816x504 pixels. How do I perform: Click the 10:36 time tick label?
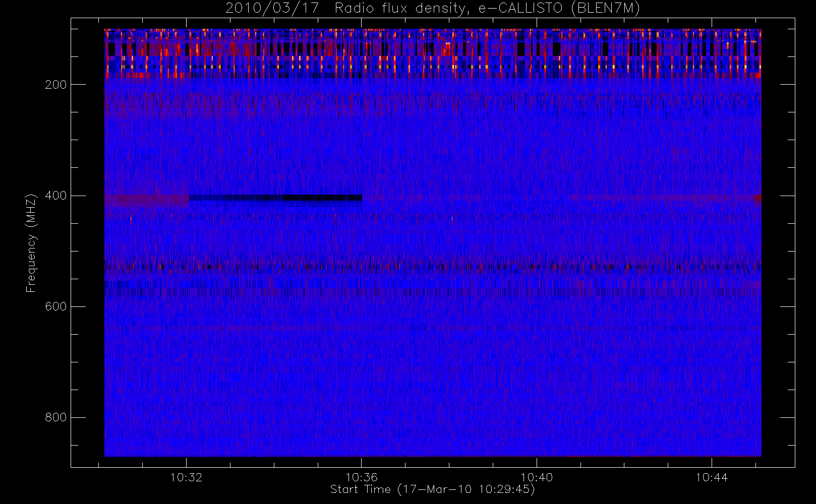pos(361,477)
